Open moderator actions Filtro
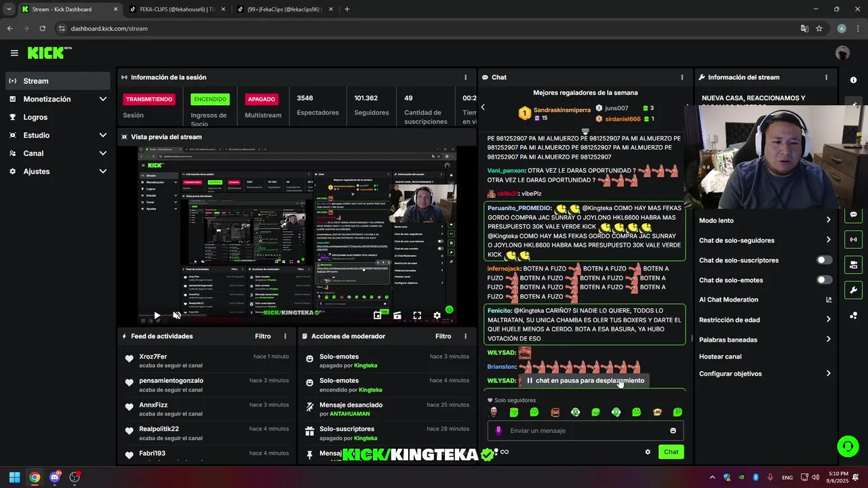 [x=443, y=336]
